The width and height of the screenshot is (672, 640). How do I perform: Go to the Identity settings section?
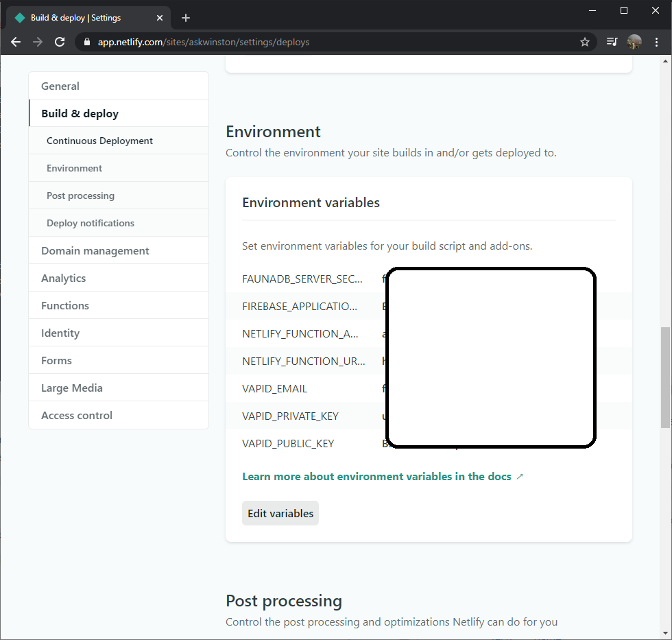(60, 333)
